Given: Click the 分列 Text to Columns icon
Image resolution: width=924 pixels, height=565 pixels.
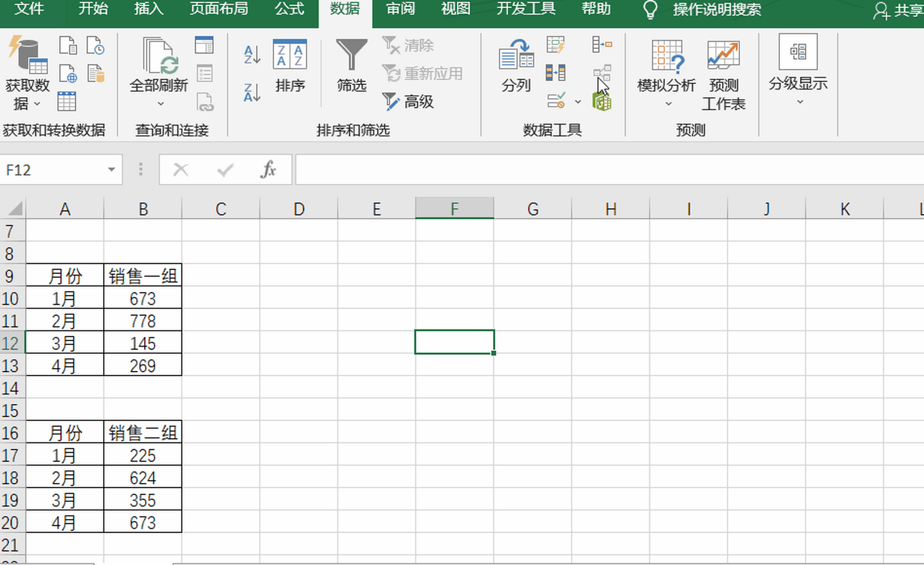Looking at the screenshot, I should pos(516,66).
